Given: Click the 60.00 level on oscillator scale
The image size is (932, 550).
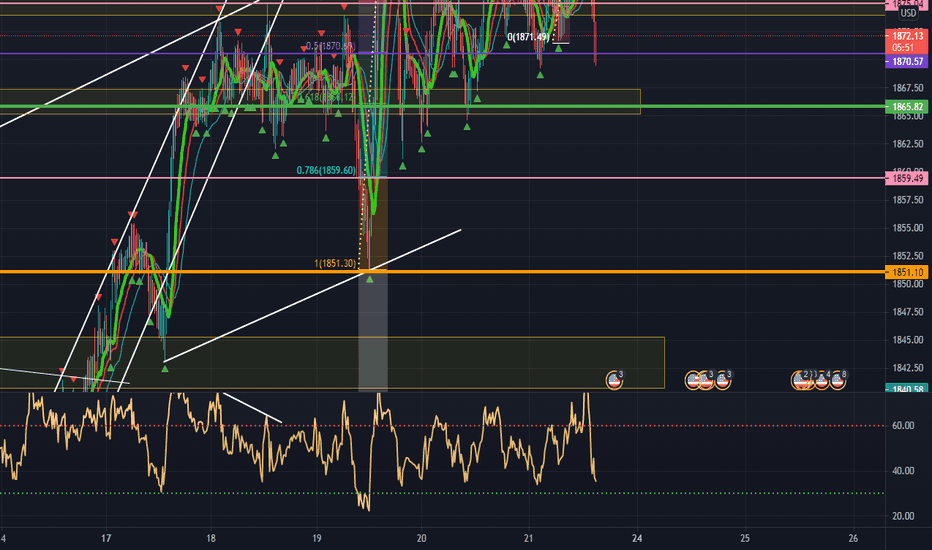Looking at the screenshot, I should tap(903, 426).
